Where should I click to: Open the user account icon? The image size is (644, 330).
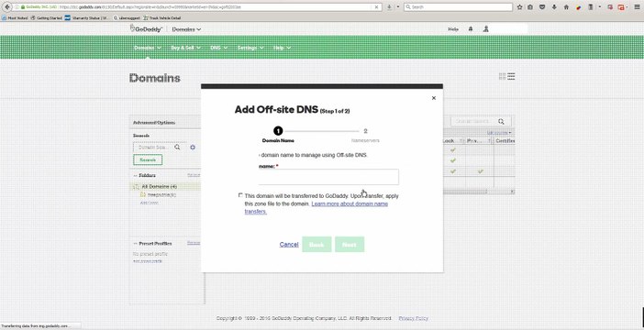pyautogui.click(x=486, y=29)
